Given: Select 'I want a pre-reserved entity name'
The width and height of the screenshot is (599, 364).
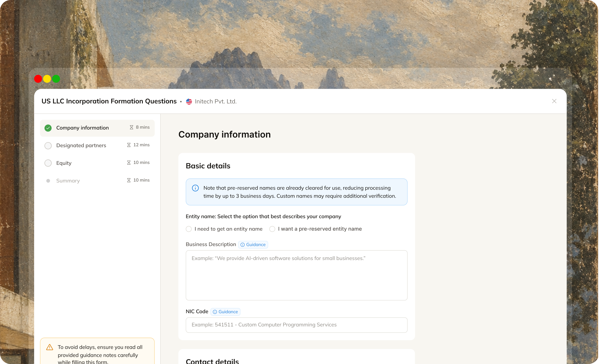Looking at the screenshot, I should [316, 229].
